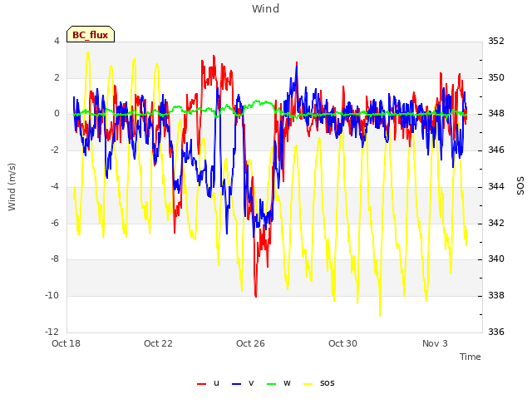532x399 pixels.
Task: Click the legend label "w"
Action: point(287,383)
